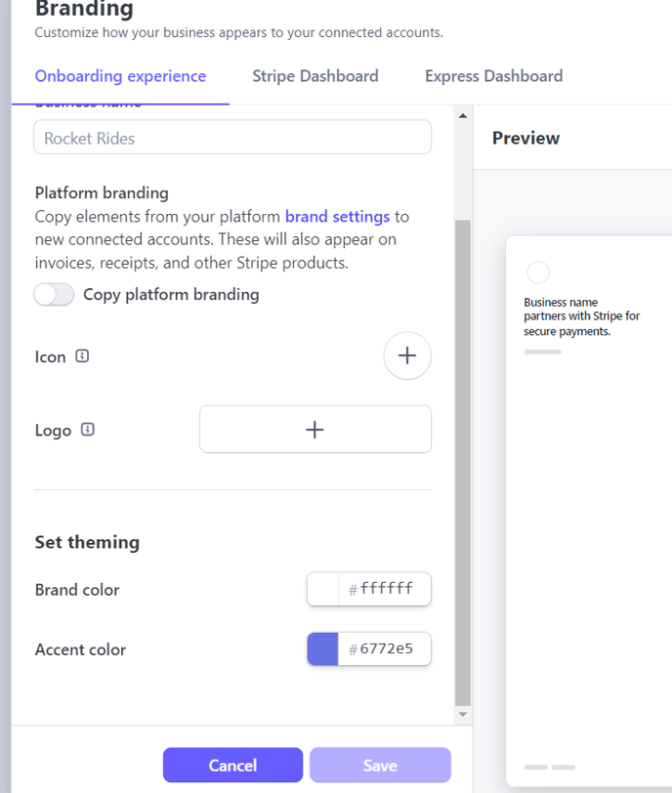
Task: Edit the Accent color hex field
Action: pyautogui.click(x=386, y=649)
